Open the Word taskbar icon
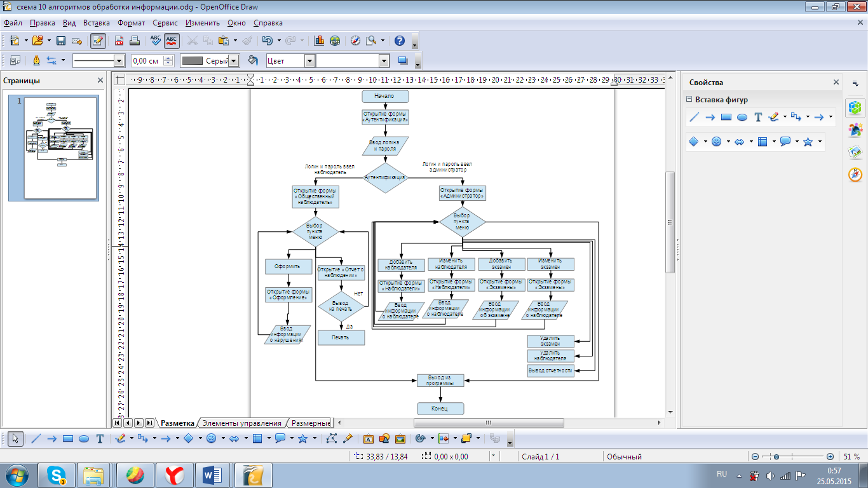 click(212, 475)
